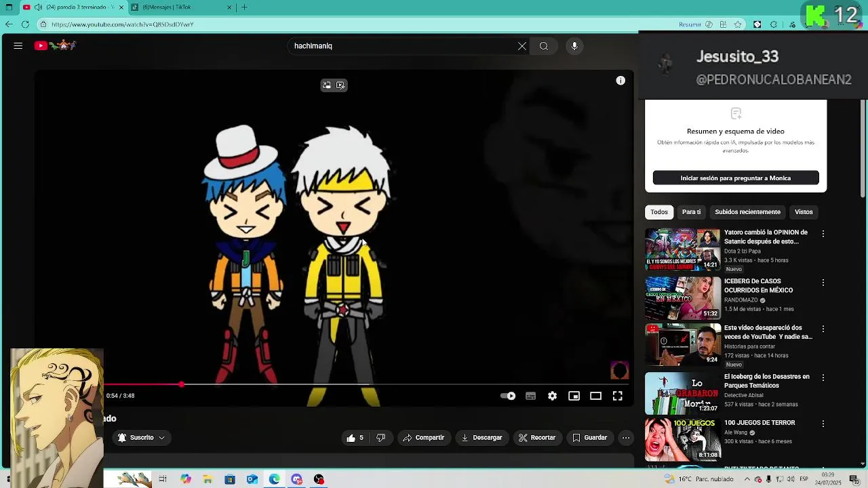Show hidden system tray icons
Image resolution: width=868 pixels, height=488 pixels.
click(747, 479)
